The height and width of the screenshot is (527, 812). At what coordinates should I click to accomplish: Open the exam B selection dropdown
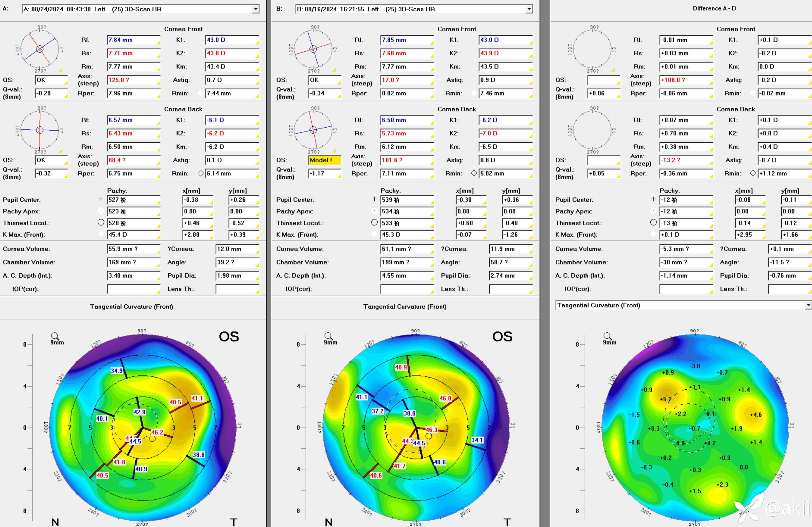[x=529, y=9]
